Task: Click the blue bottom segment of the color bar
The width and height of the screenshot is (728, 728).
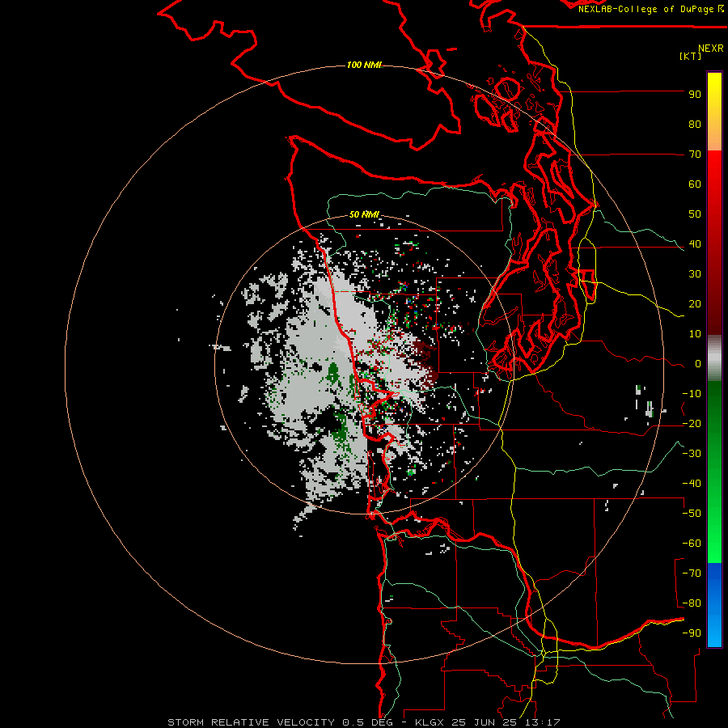Action: pos(714,604)
